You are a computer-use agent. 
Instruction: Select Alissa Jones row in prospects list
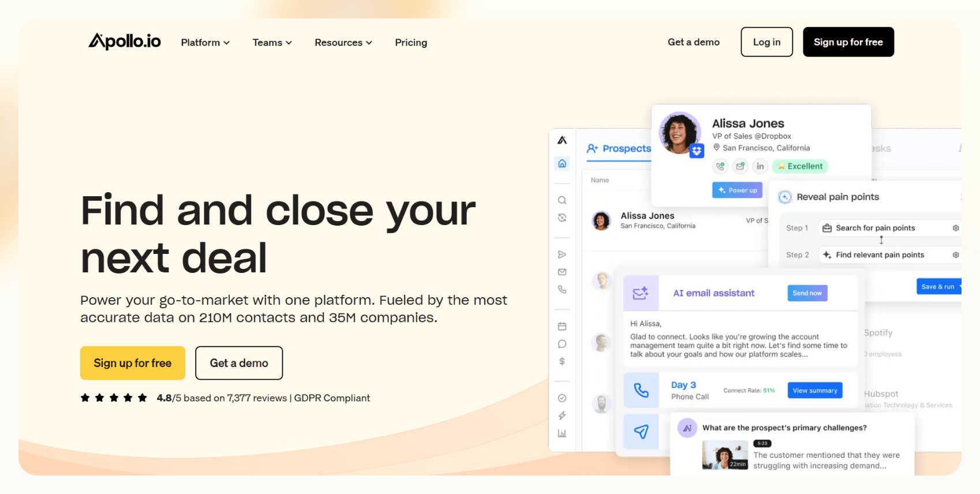pyautogui.click(x=675, y=220)
